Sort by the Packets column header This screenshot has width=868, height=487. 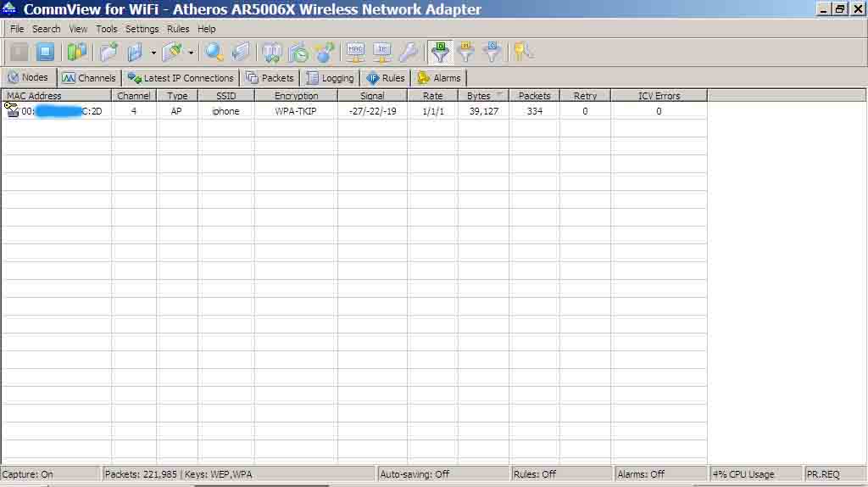click(x=534, y=96)
